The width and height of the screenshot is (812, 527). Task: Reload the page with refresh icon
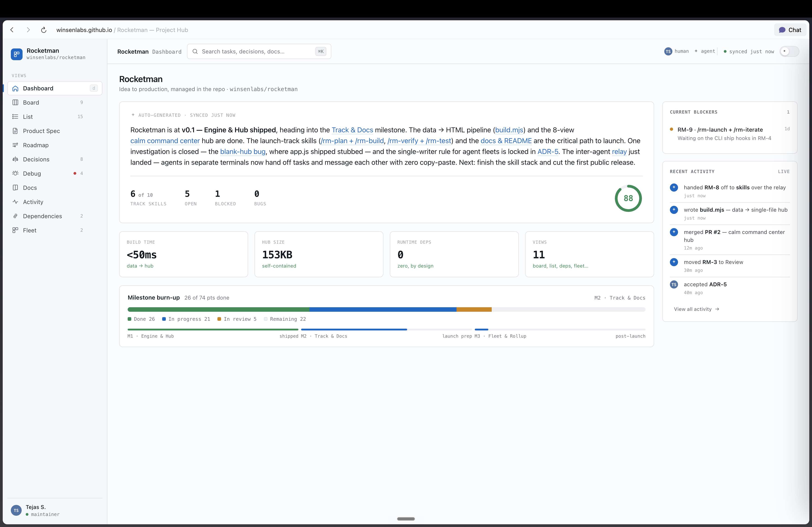[x=44, y=30]
